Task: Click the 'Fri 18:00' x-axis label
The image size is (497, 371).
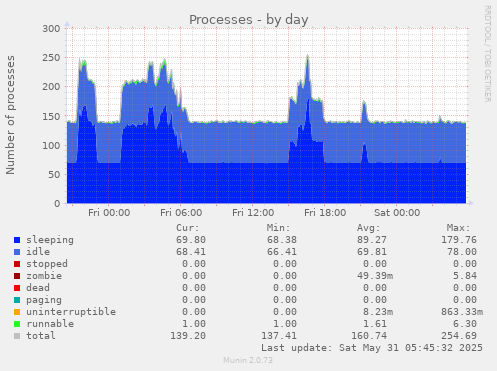Action: pos(325,213)
